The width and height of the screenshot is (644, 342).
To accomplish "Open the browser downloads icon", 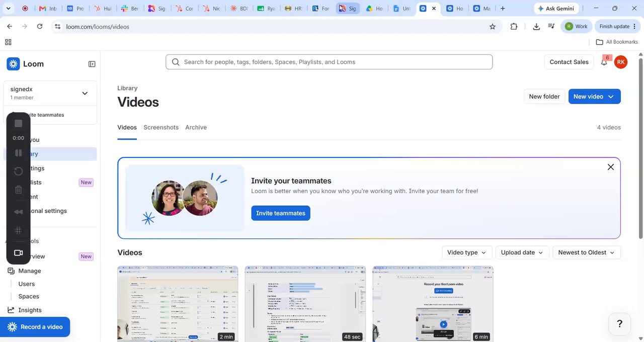I will click(536, 27).
